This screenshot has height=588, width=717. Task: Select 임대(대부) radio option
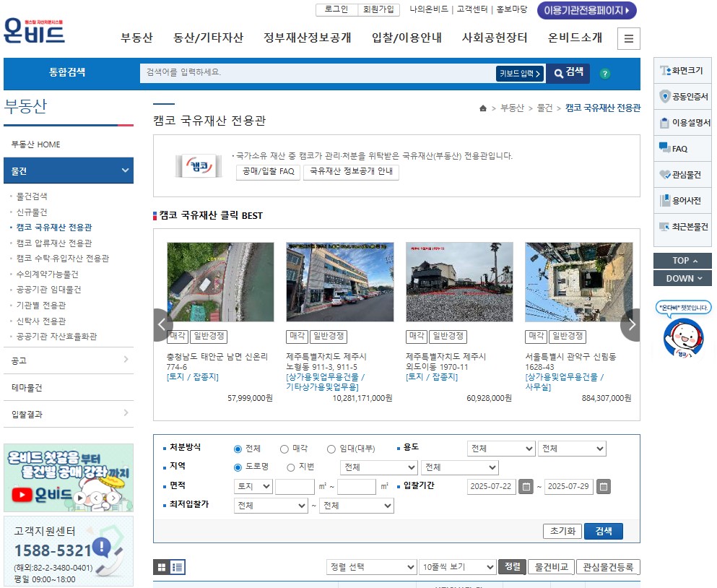tap(331, 449)
